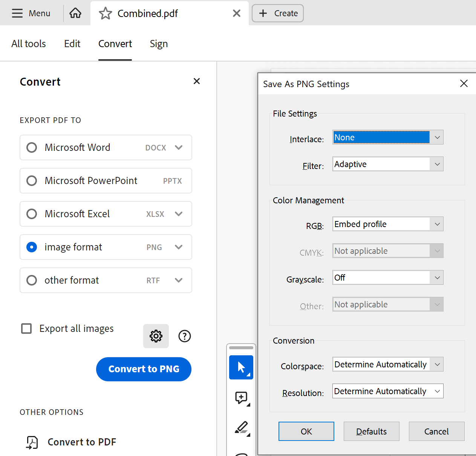Click the Home icon
This screenshot has height=456, width=476.
pyautogui.click(x=75, y=13)
